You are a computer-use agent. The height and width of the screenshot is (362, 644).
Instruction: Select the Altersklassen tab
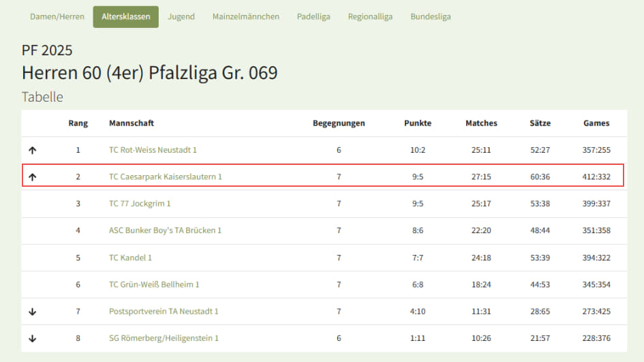[125, 17]
